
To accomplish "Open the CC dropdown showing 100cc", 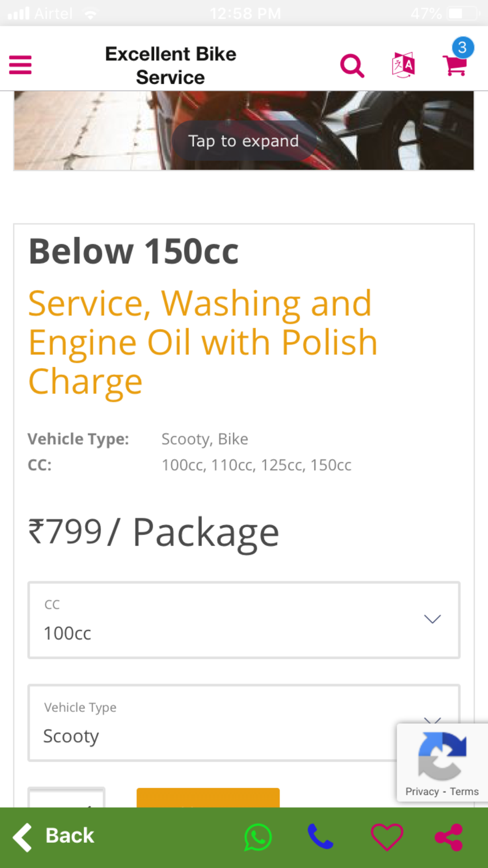I will tap(244, 620).
